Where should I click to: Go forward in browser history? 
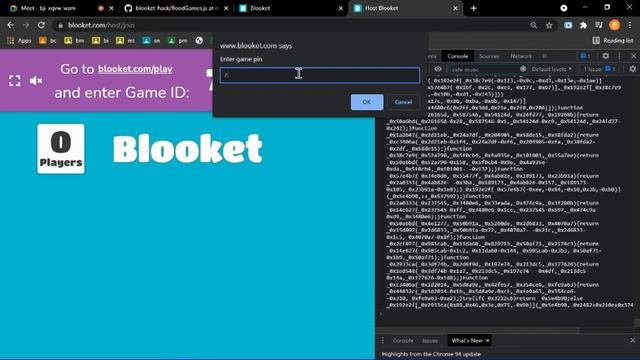tap(26, 25)
